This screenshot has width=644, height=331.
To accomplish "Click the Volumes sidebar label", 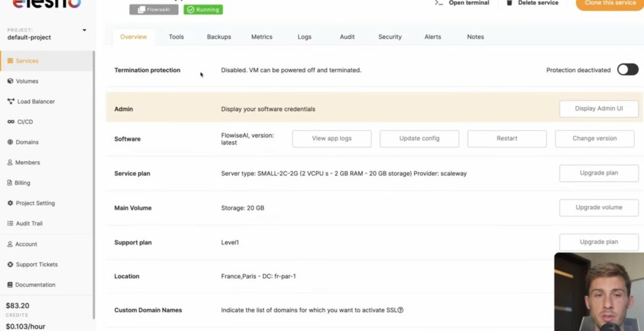I will (27, 81).
